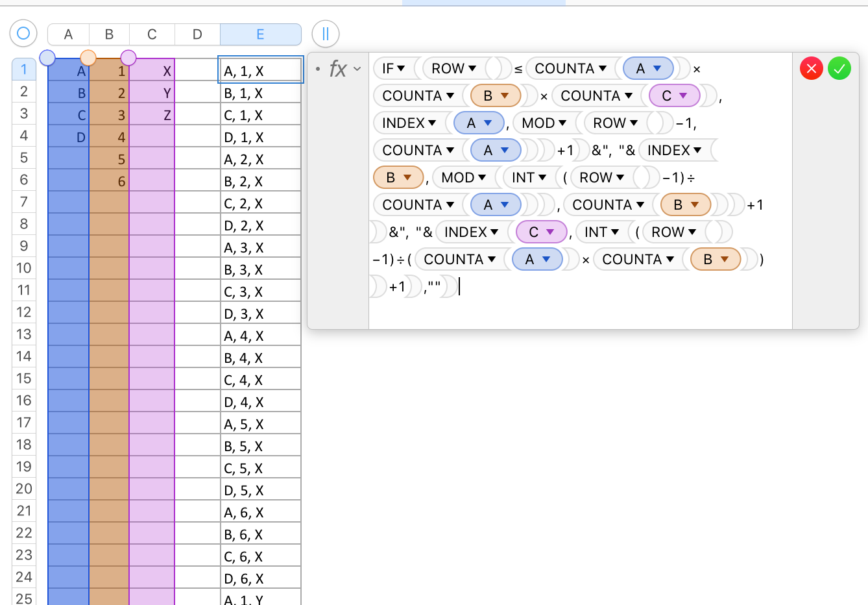Click the red X cancel formula button
Screen dimensions: 868x605
click(811, 68)
